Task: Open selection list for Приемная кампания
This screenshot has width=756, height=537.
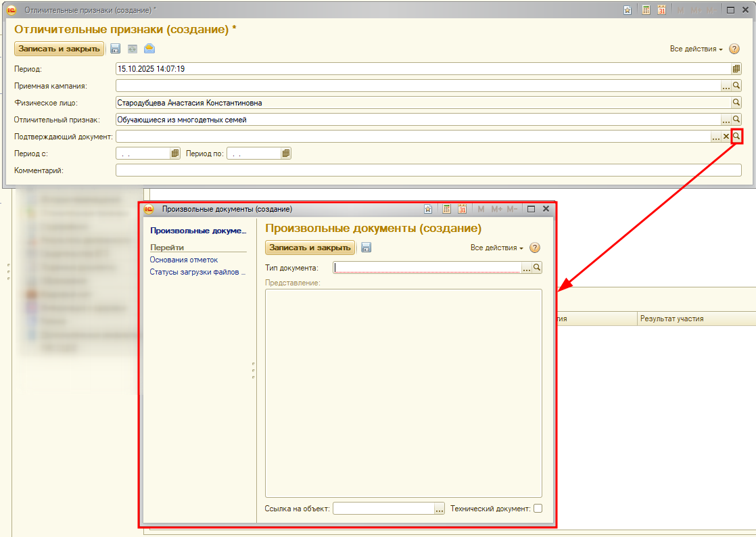Action: tap(726, 86)
